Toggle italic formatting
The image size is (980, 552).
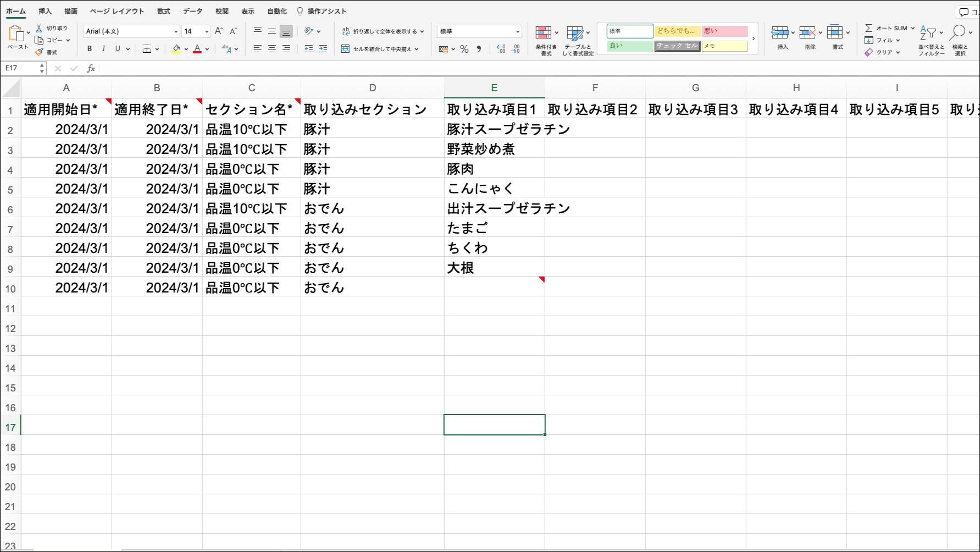tap(103, 49)
